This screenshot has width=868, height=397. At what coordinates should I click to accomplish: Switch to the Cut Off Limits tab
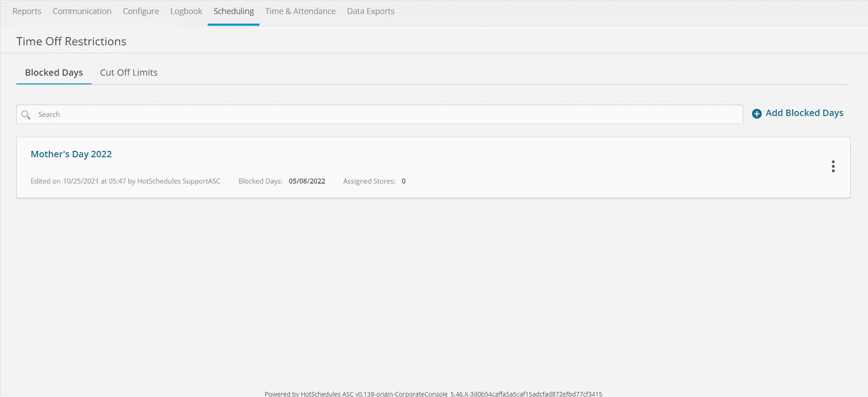point(129,73)
